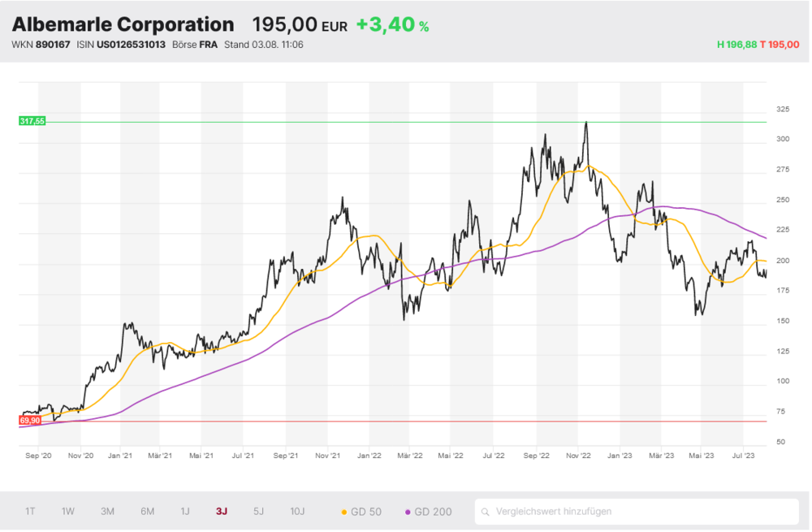Switch chart to 10J range
This screenshot has width=812, height=532.
tap(297, 512)
